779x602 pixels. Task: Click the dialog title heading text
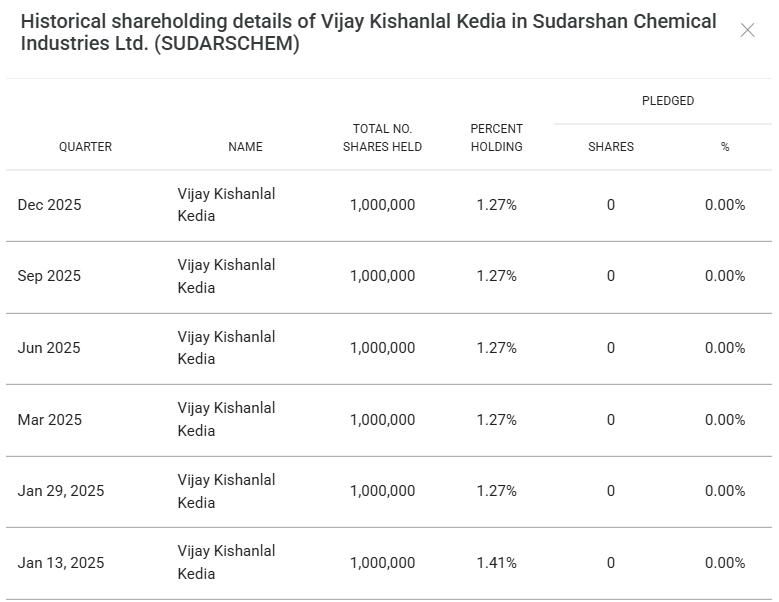[368, 33]
